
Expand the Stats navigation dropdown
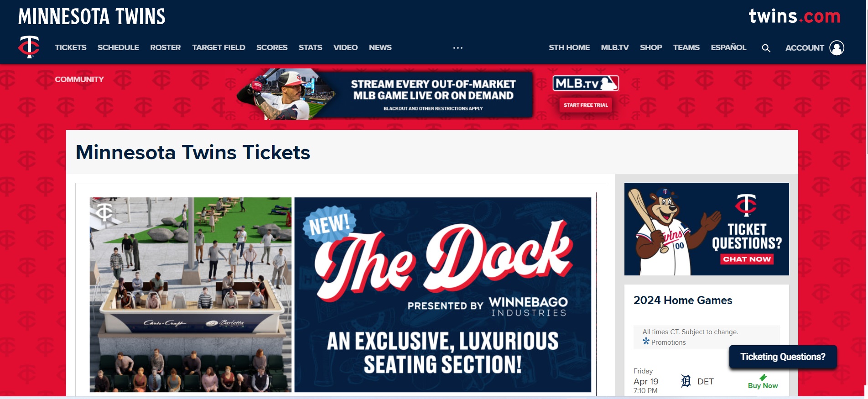[x=310, y=47]
